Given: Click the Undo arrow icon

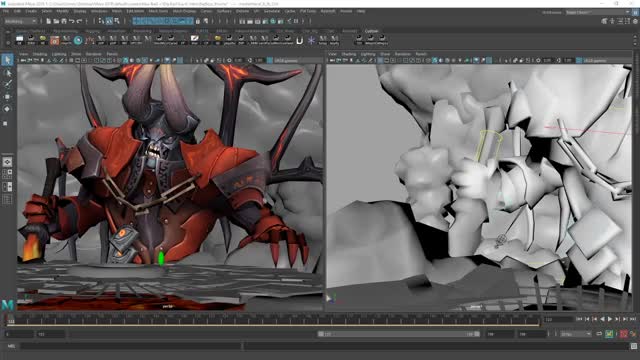Looking at the screenshot, I should (72, 21).
